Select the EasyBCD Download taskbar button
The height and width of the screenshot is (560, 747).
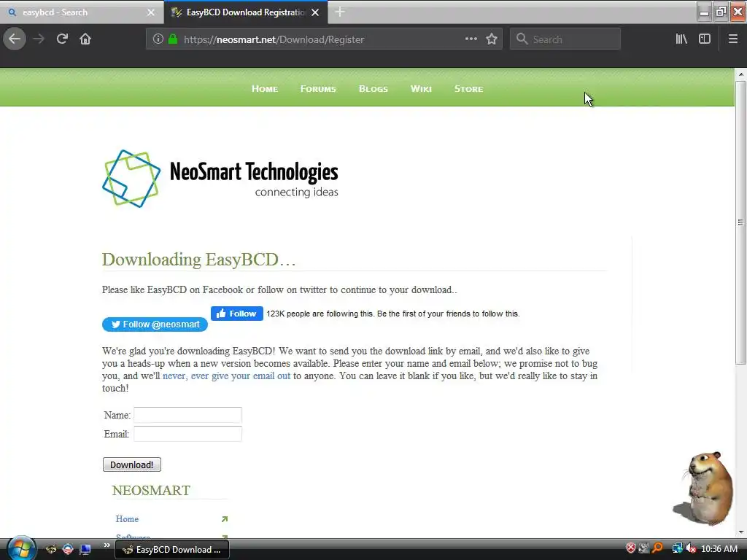coord(172,550)
